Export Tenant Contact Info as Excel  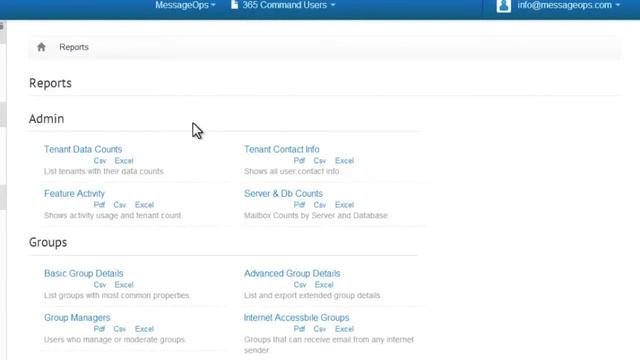tap(344, 161)
